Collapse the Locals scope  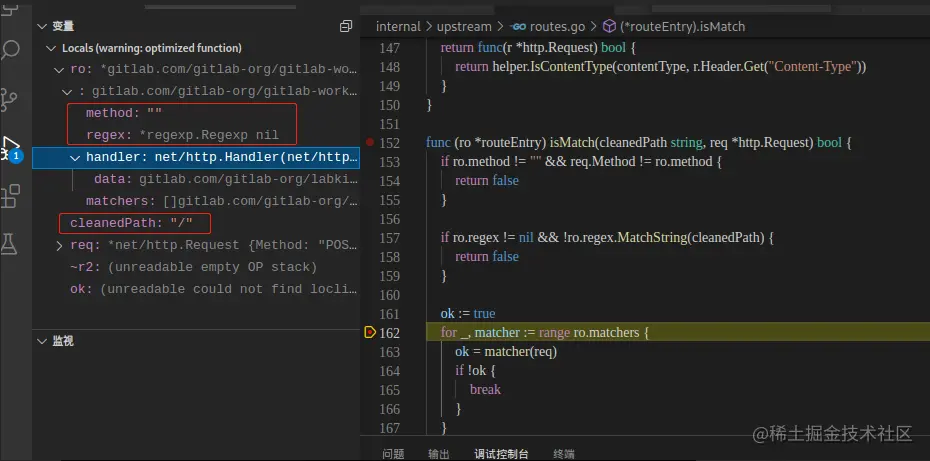[x=51, y=48]
